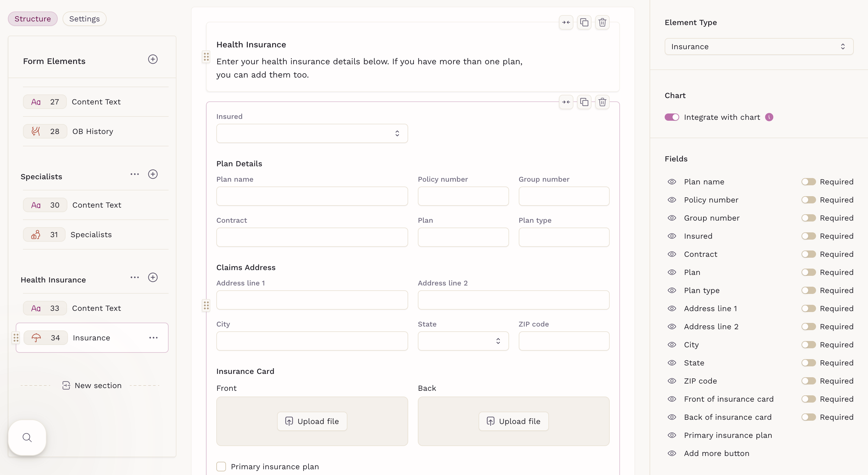Viewport: 868px width, 475px height.
Task: Select the Structure tab
Action: (33, 19)
